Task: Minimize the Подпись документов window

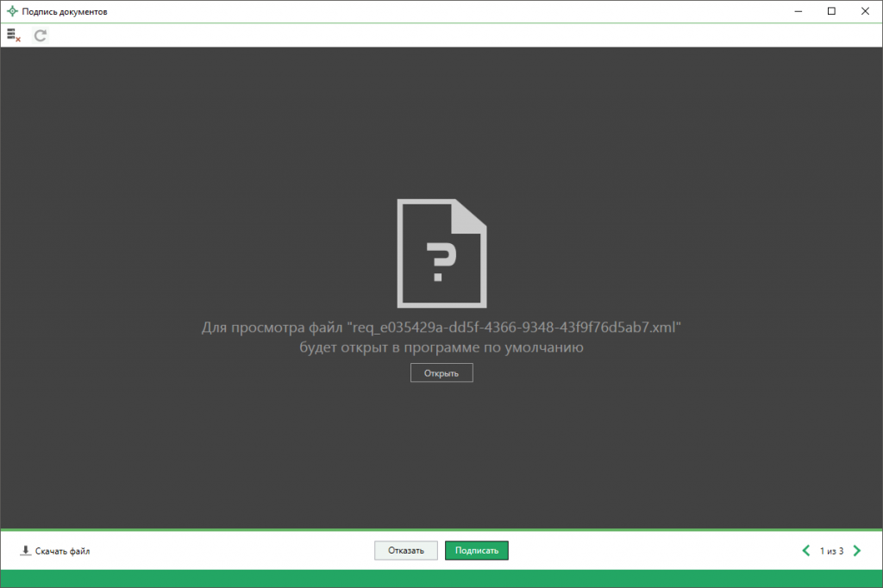Action: click(792, 11)
